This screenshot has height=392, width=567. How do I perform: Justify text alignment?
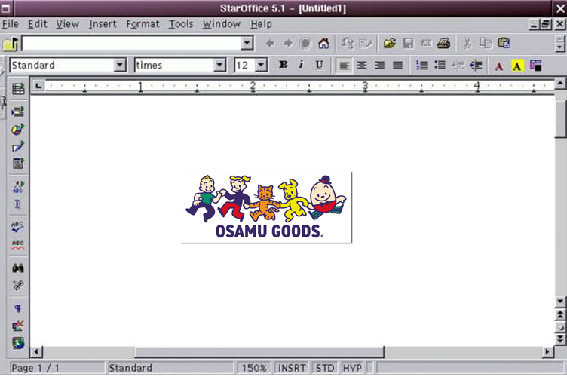click(398, 66)
